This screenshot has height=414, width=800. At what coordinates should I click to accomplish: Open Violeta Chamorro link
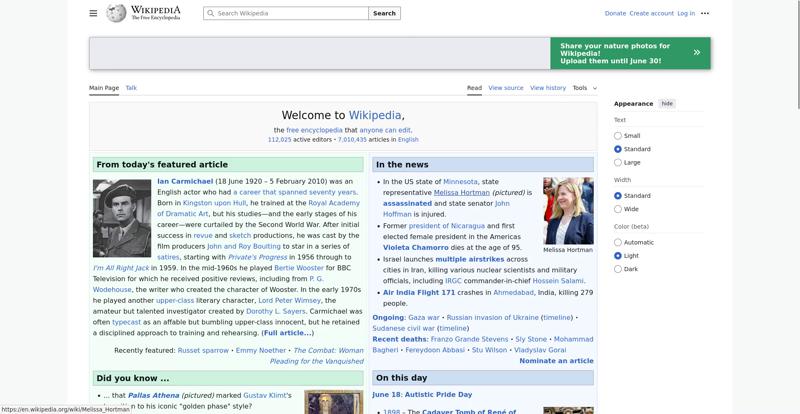pos(416,248)
